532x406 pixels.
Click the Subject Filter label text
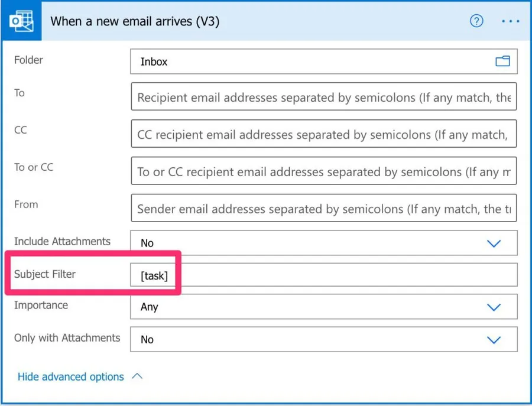point(45,274)
